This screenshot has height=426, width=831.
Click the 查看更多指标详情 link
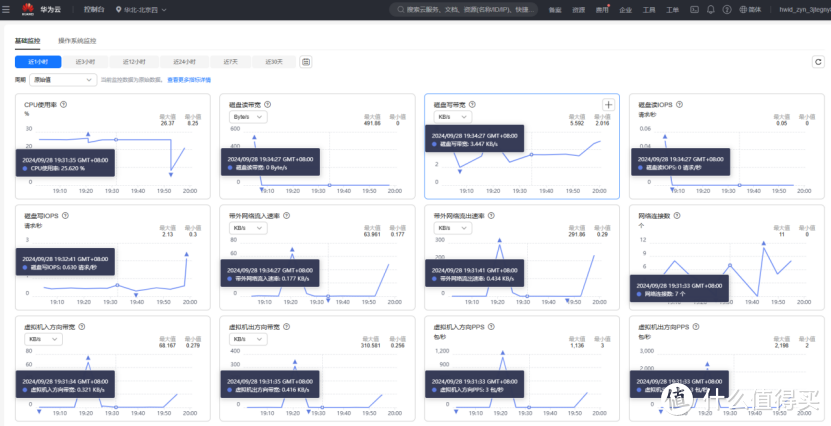click(x=189, y=78)
